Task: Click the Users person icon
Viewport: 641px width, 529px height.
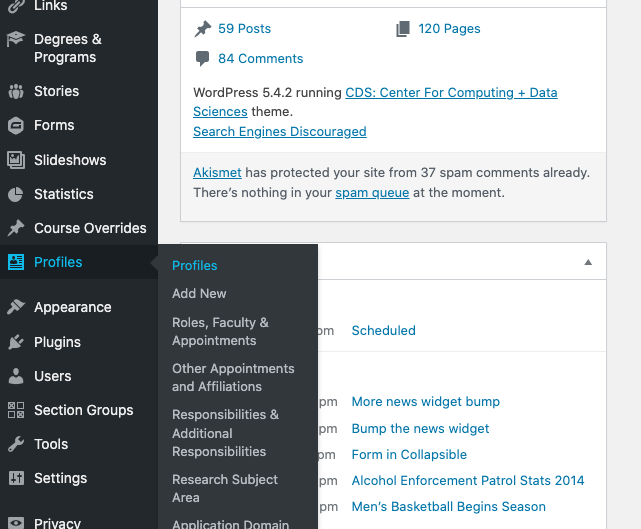Action: (16, 376)
